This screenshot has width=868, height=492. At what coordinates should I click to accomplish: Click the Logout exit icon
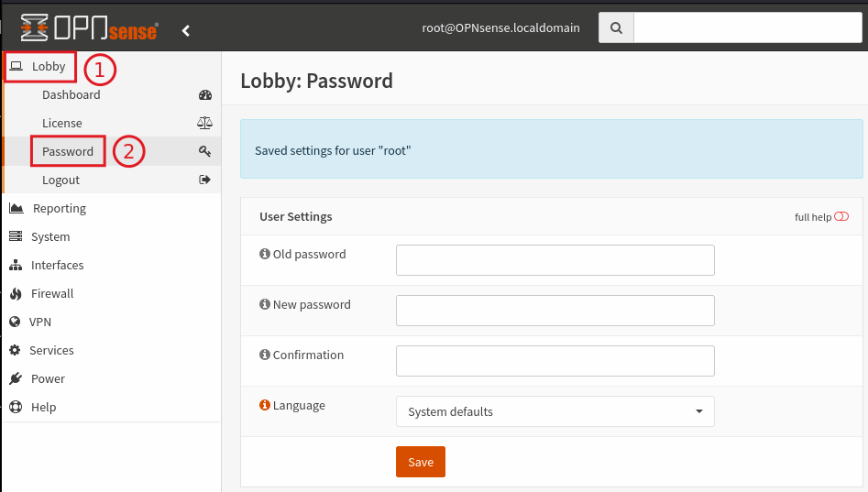[x=204, y=180]
